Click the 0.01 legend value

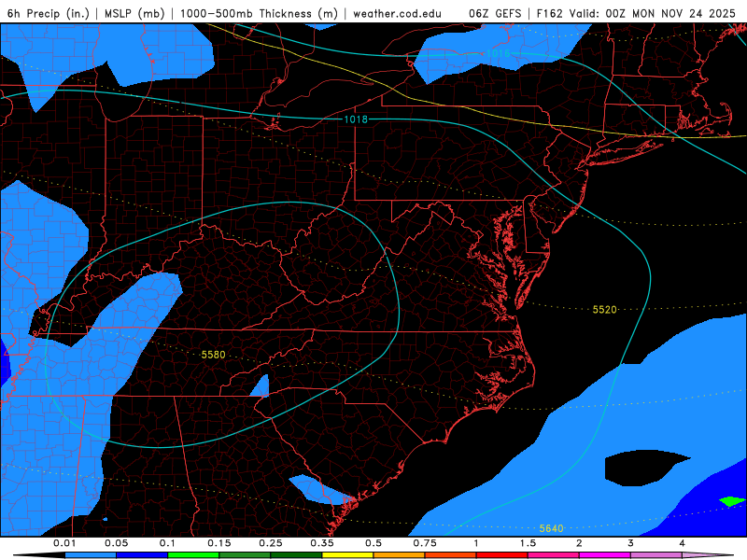pyautogui.click(x=64, y=543)
